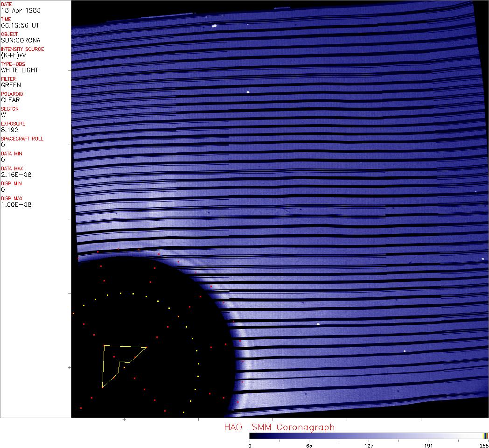The image size is (489, 448).
Task: Click the date value "18 Apr 1980"
Action: coord(21,10)
